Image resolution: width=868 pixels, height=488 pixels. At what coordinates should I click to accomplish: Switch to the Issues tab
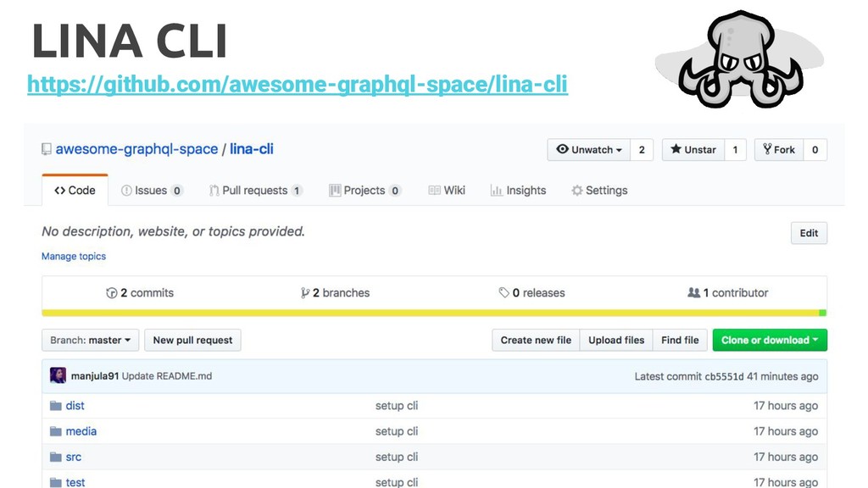pyautogui.click(x=152, y=191)
